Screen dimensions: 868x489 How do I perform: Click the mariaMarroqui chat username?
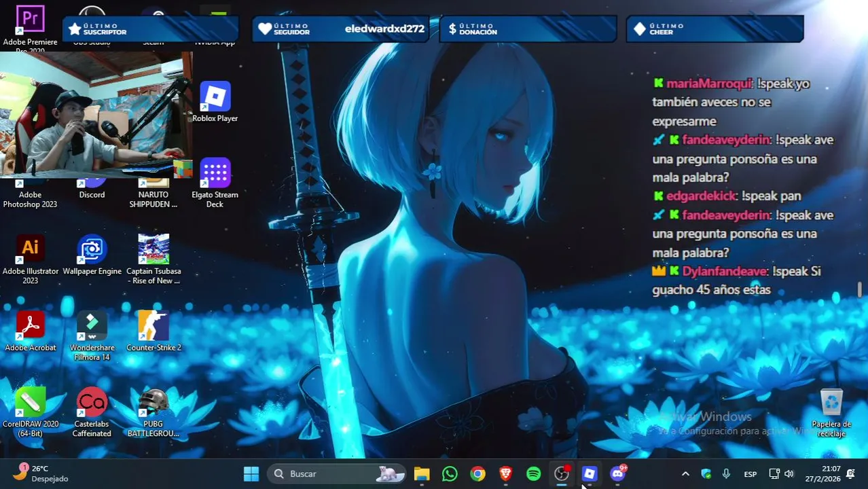coord(709,84)
